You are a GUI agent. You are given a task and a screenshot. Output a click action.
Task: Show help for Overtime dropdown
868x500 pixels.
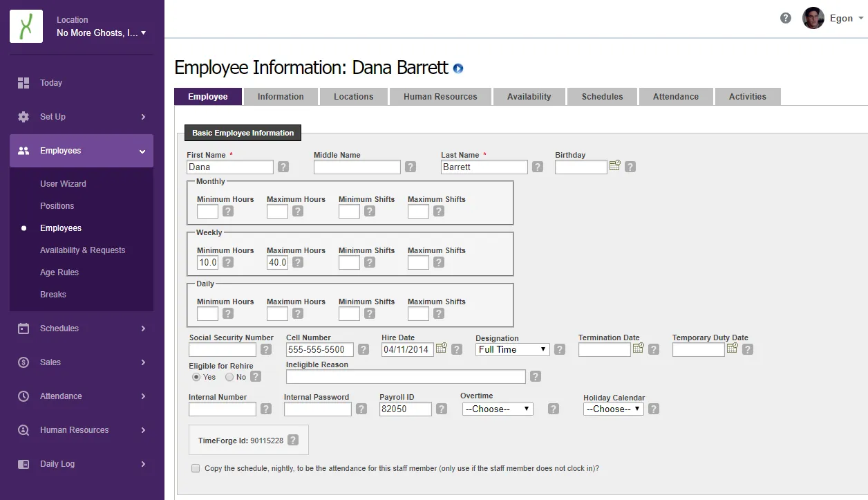click(x=554, y=409)
